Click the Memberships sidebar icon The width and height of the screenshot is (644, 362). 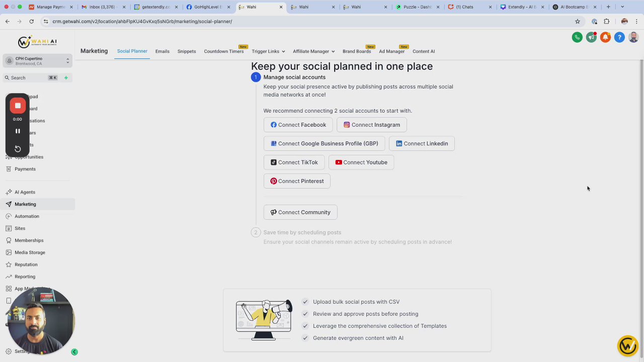pyautogui.click(x=9, y=240)
